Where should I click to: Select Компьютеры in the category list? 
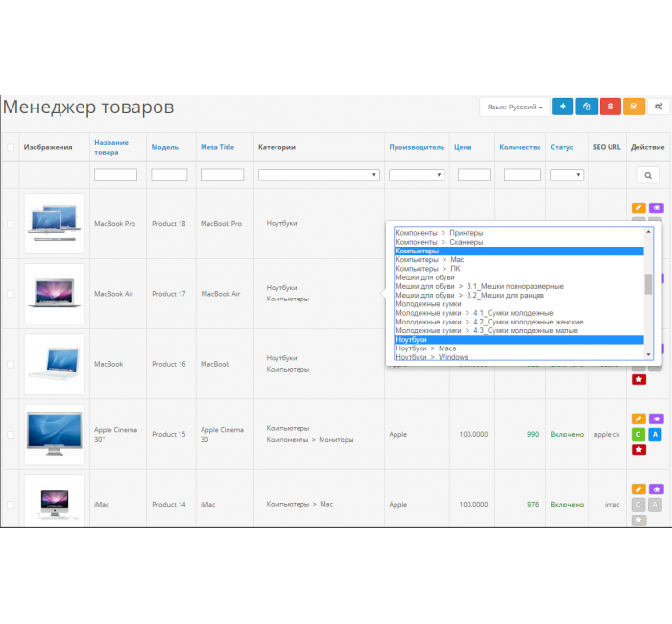tap(518, 251)
